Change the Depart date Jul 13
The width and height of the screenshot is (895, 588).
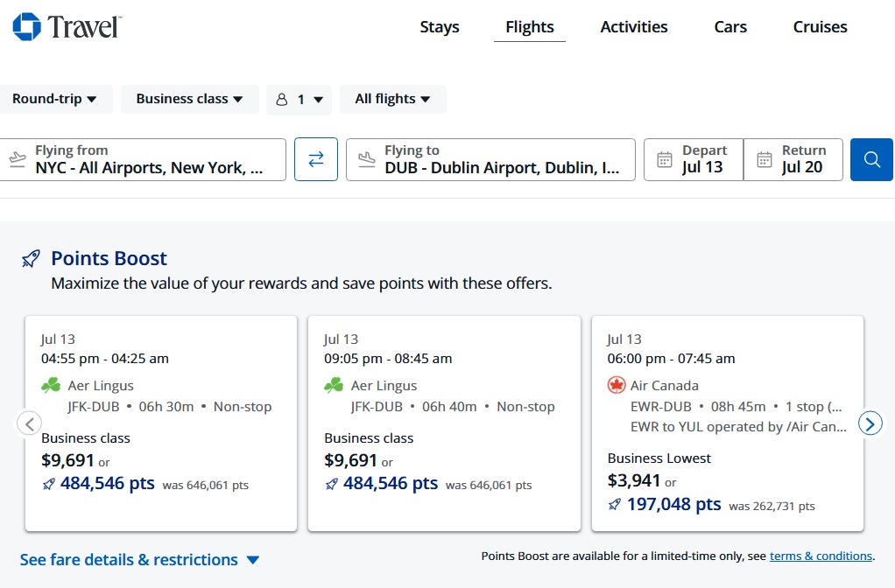(694, 160)
